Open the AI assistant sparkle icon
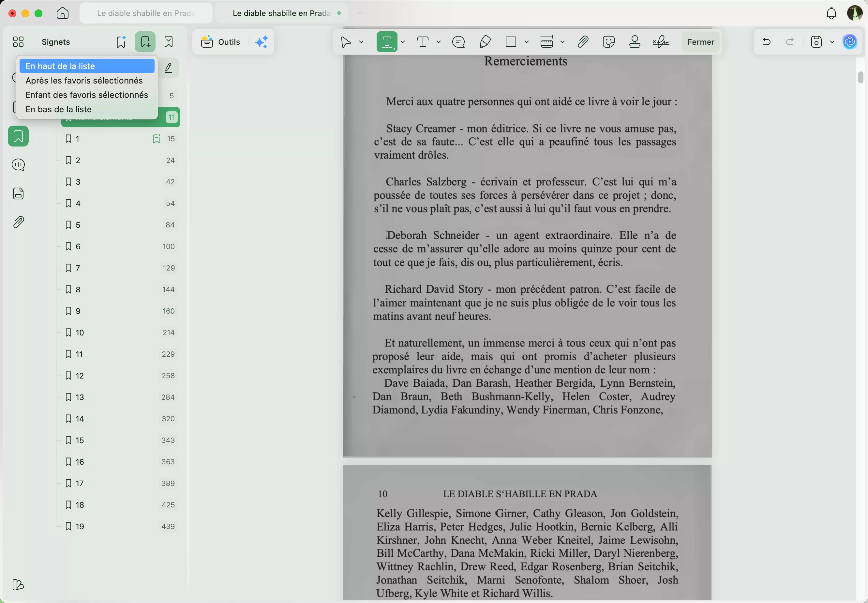The image size is (868, 603). (x=261, y=42)
